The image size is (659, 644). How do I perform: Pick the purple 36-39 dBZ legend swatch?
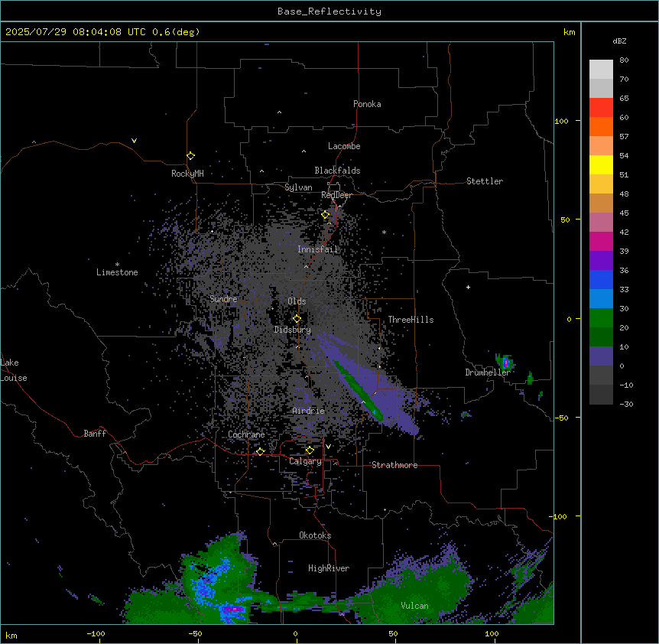(601, 261)
